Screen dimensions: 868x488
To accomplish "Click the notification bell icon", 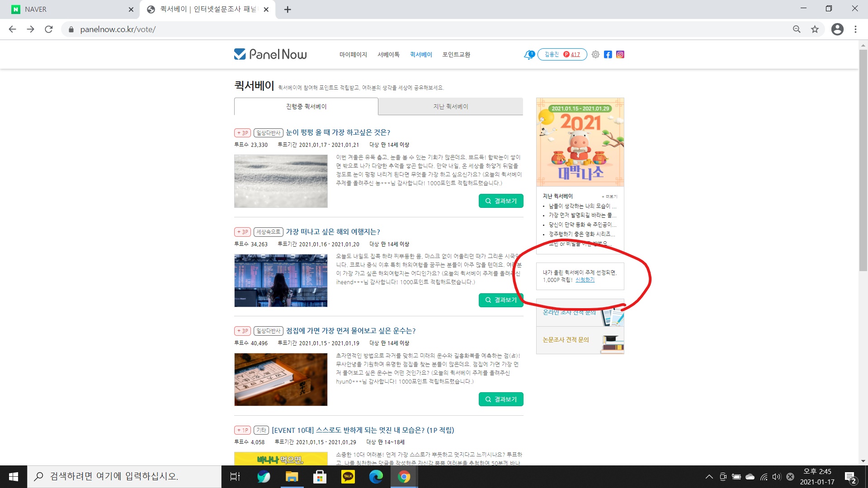I will pos(528,55).
